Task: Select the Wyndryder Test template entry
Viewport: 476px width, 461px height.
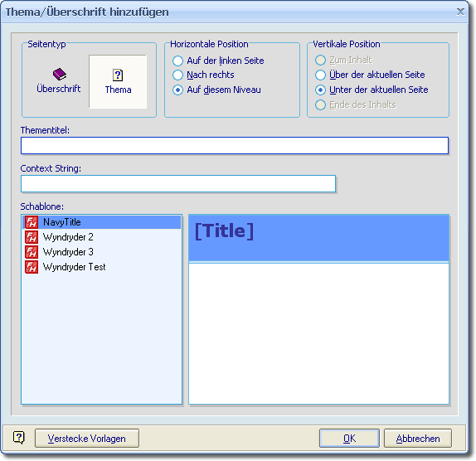Action: click(x=102, y=267)
